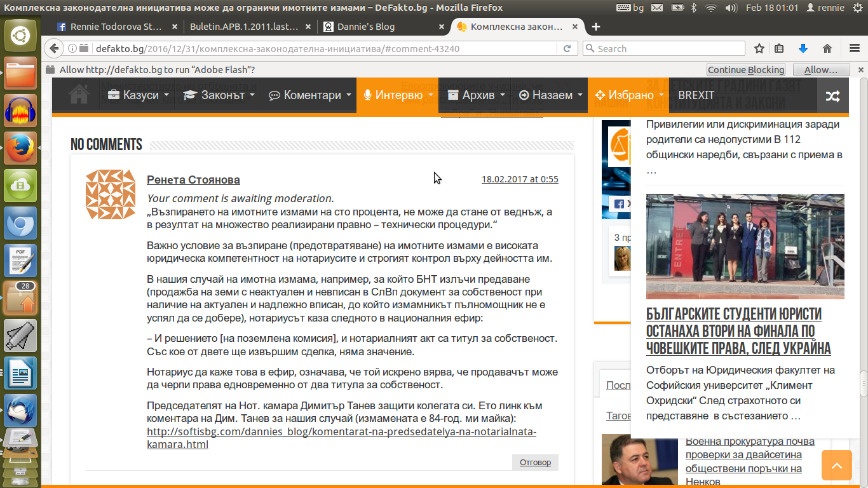Click the 'Отговор' reply button
868x488 pixels.
click(x=535, y=462)
